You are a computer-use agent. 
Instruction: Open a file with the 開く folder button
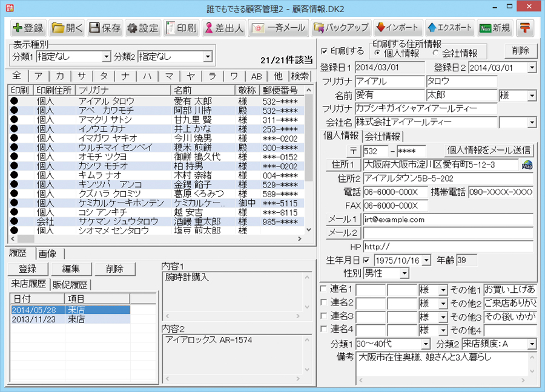click(x=67, y=28)
